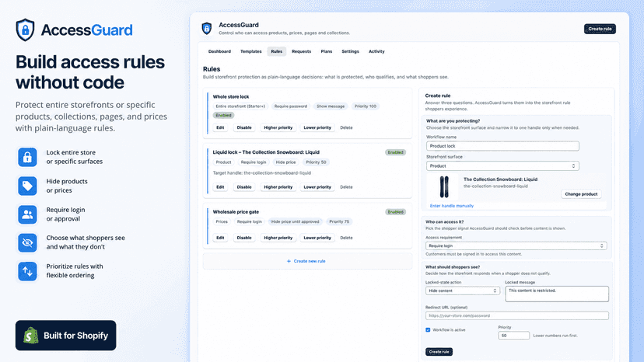Toggle the Workflow is active checkbox

pyautogui.click(x=428, y=329)
